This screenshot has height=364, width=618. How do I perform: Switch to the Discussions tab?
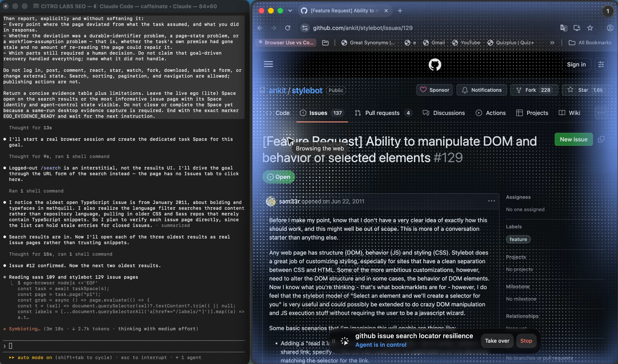(444, 113)
